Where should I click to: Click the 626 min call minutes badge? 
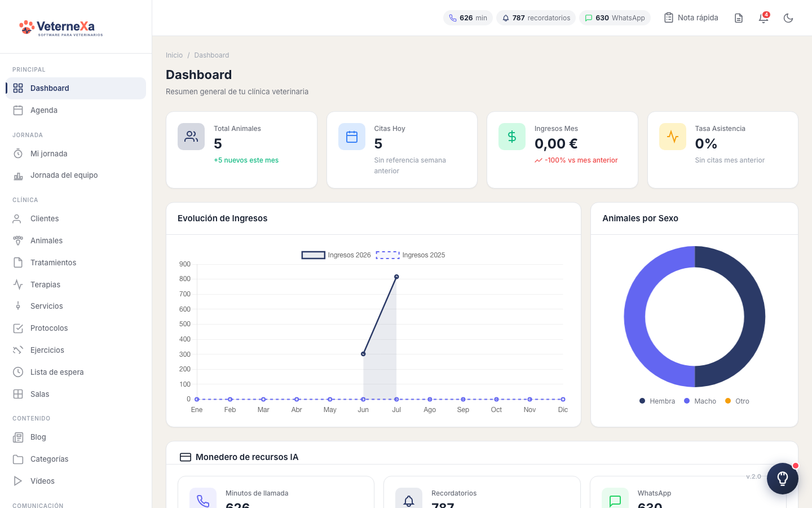coord(468,18)
